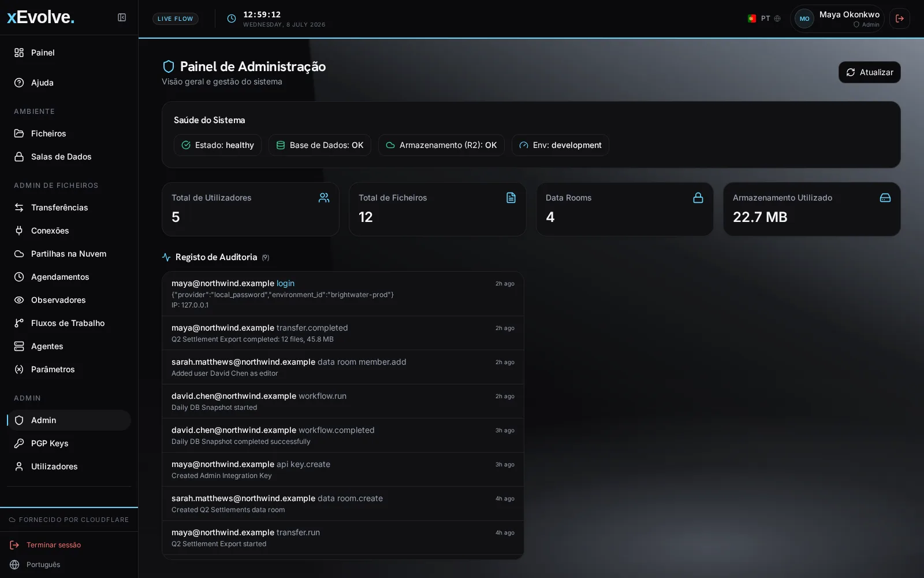Select the transfer.run audit entry
This screenshot has width=924, height=578.
click(x=343, y=538)
